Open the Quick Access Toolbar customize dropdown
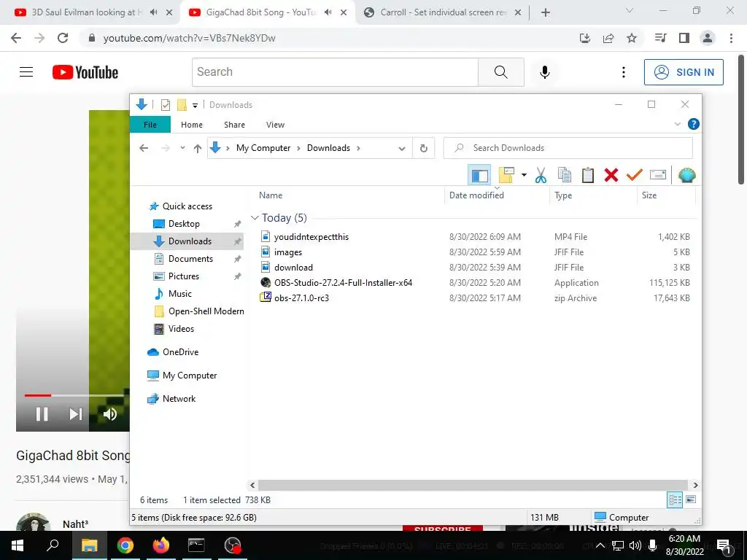The height and width of the screenshot is (560, 747). (x=195, y=105)
